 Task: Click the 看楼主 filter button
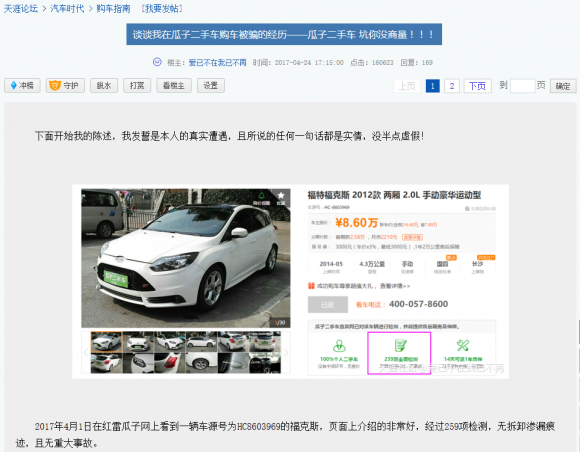[x=174, y=85]
